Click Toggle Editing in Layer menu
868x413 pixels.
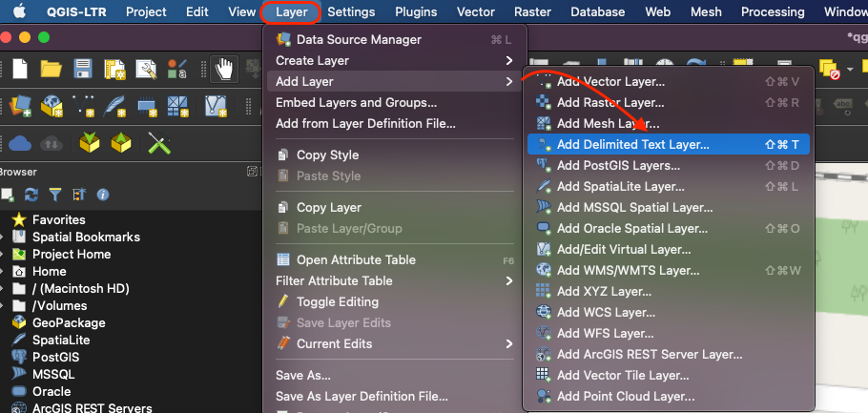point(395,301)
